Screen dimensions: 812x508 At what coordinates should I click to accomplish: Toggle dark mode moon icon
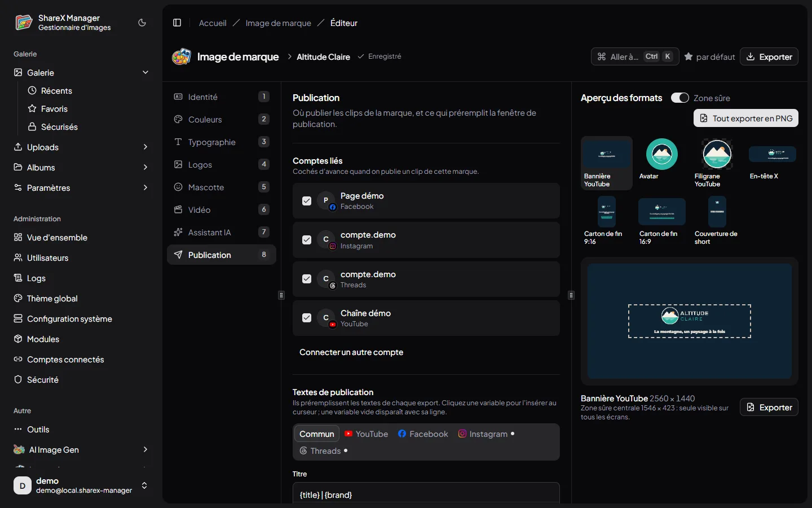(x=142, y=23)
